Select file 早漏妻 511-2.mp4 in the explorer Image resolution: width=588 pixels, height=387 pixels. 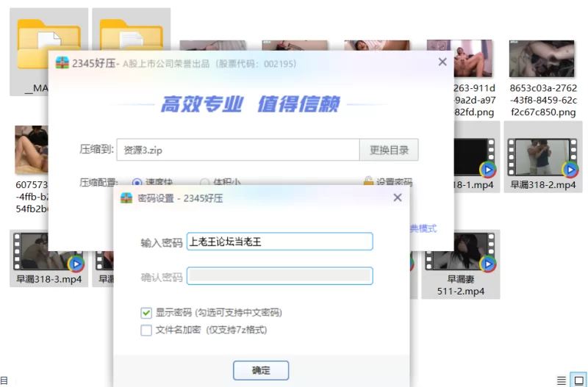pos(461,264)
